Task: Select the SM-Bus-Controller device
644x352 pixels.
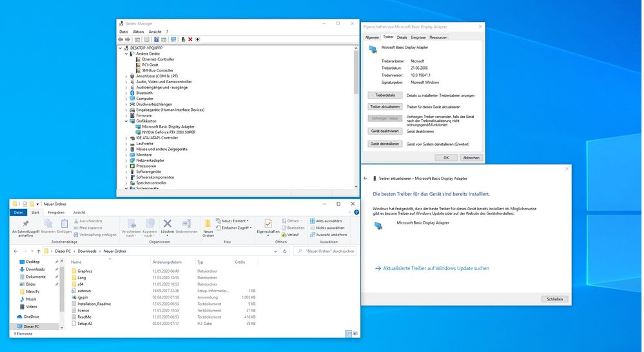Action: click(x=158, y=70)
